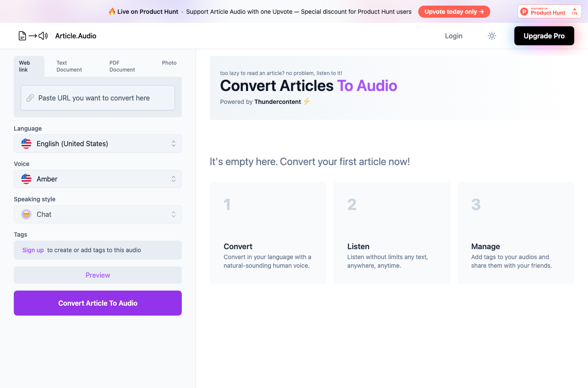Open the Sign up link under Tags
This screenshot has width=588, height=388.
[33, 250]
